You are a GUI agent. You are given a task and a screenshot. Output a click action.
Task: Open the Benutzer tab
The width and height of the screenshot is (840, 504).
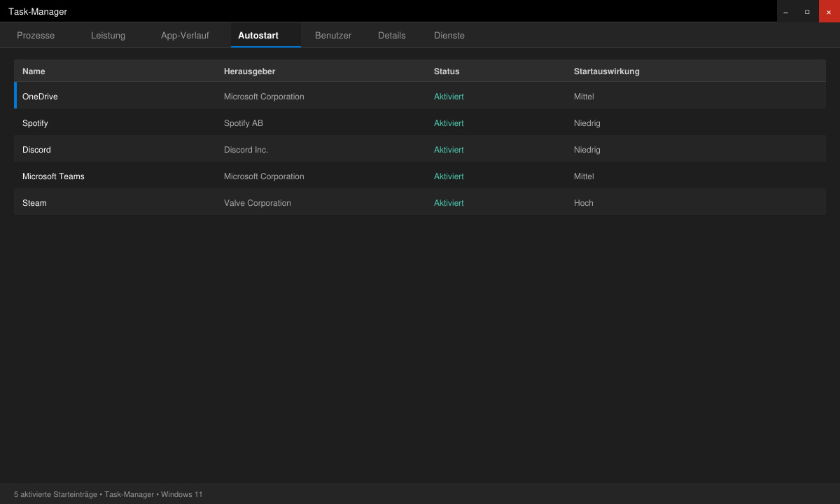point(333,35)
